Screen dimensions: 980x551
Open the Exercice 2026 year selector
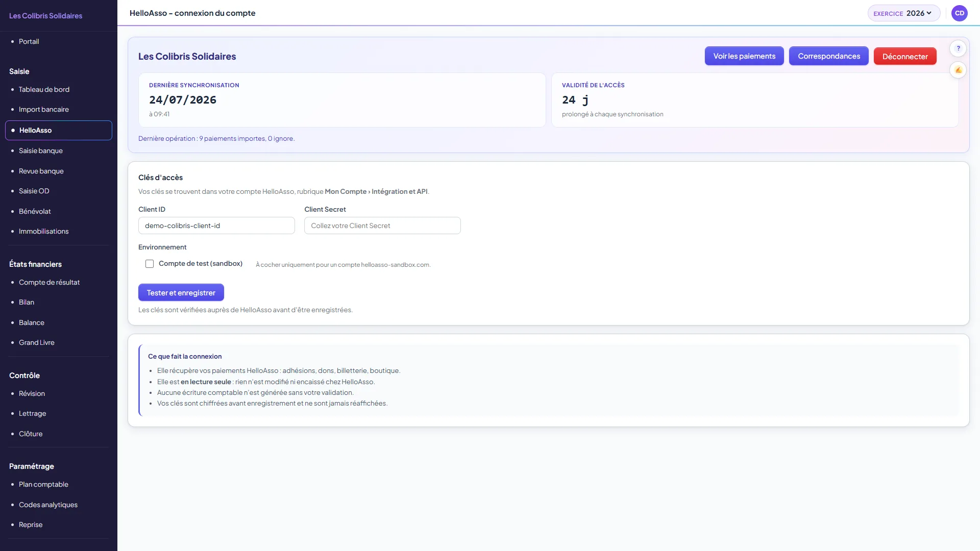pos(903,13)
